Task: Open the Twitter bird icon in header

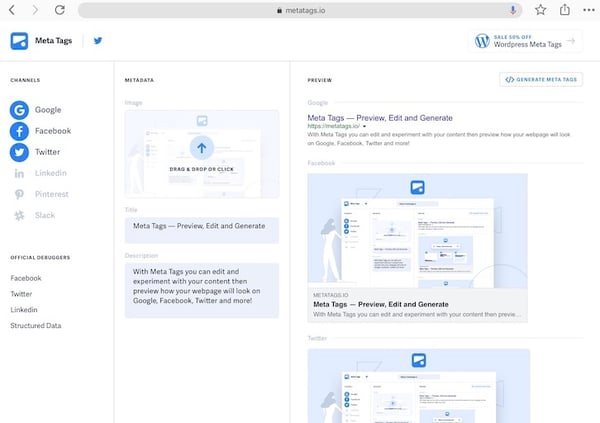Action: click(x=98, y=41)
